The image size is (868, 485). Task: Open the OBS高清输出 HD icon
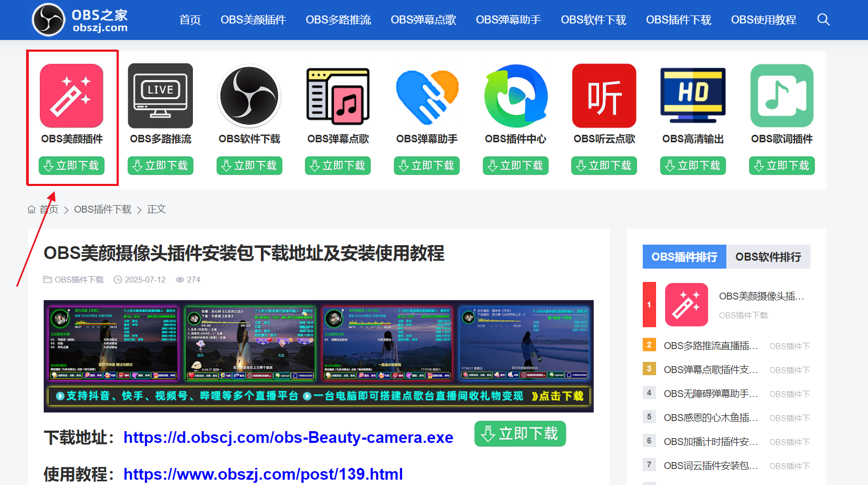pos(693,96)
